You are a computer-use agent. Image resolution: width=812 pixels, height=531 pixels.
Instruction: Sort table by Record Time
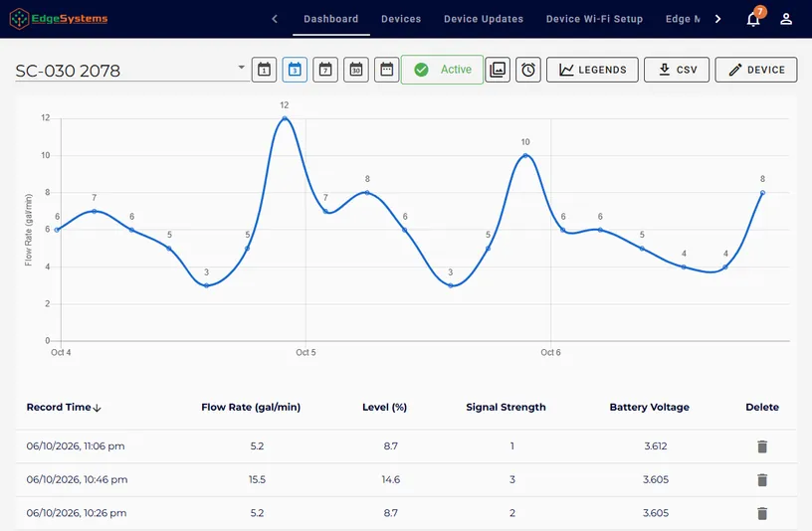[64, 408]
